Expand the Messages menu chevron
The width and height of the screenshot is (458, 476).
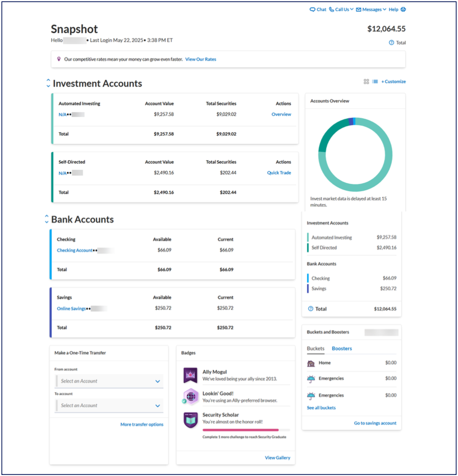tap(385, 9)
